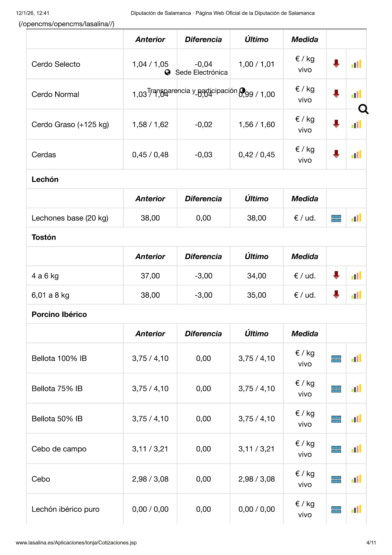Screen dimensions: 392x555
Task: Click the blue equal icon for Cebo
Action: click(336, 479)
